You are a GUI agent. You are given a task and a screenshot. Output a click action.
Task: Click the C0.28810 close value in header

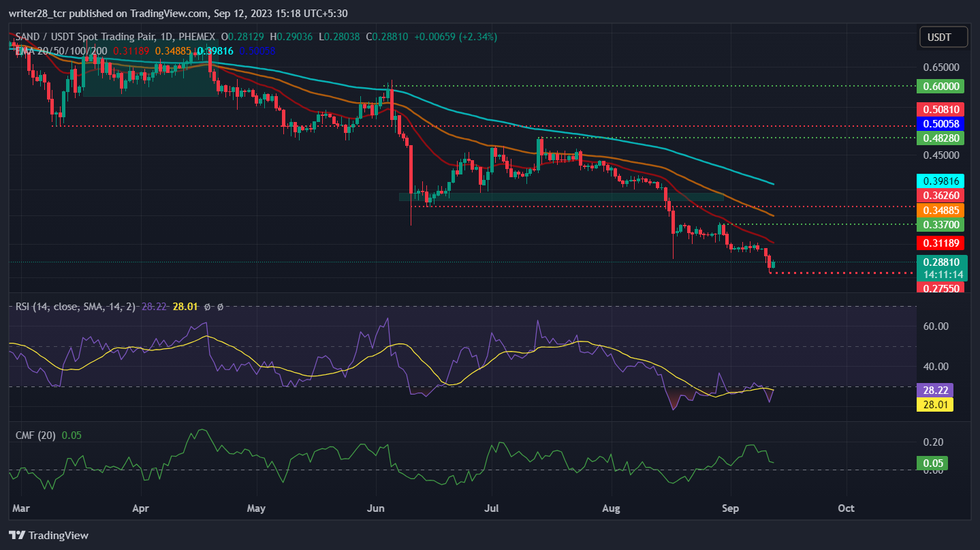(x=387, y=37)
